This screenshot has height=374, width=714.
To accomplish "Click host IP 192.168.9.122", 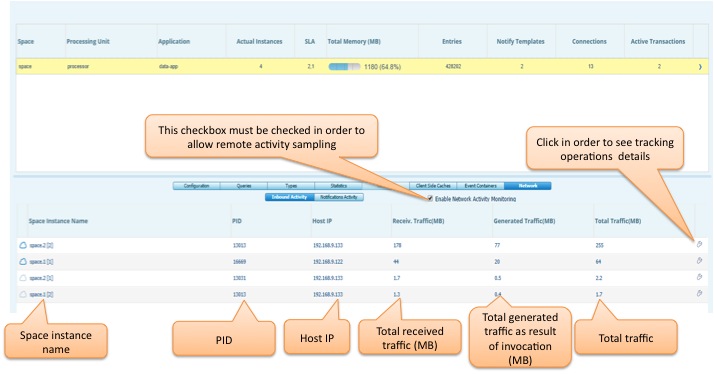I will pos(328,261).
